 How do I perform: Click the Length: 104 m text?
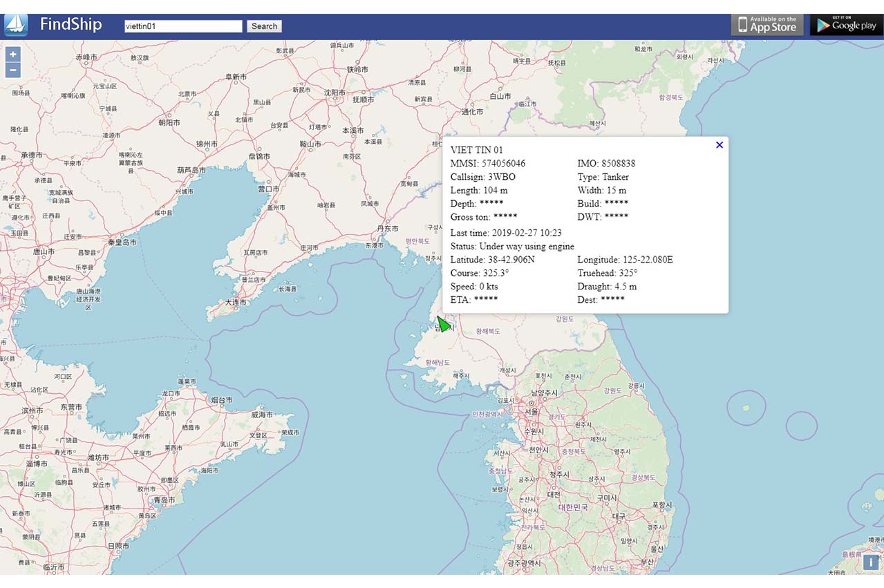pos(479,190)
